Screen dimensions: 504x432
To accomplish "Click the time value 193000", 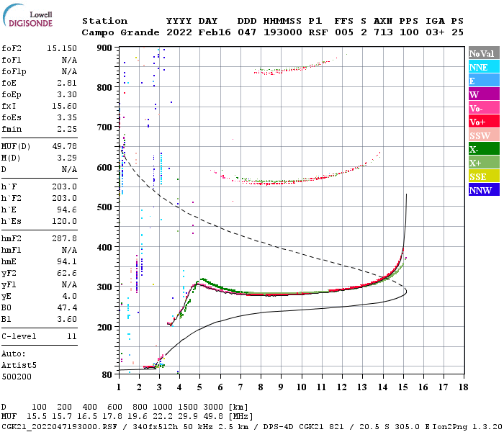I will pos(282,32).
